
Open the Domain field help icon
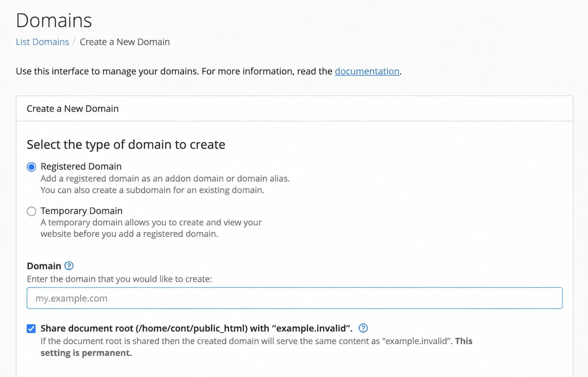(69, 266)
